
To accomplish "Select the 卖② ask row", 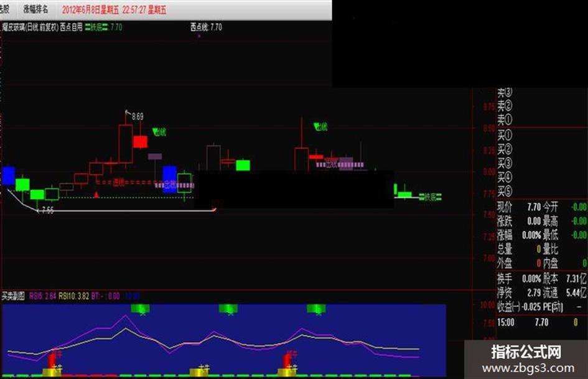I will 505,106.
